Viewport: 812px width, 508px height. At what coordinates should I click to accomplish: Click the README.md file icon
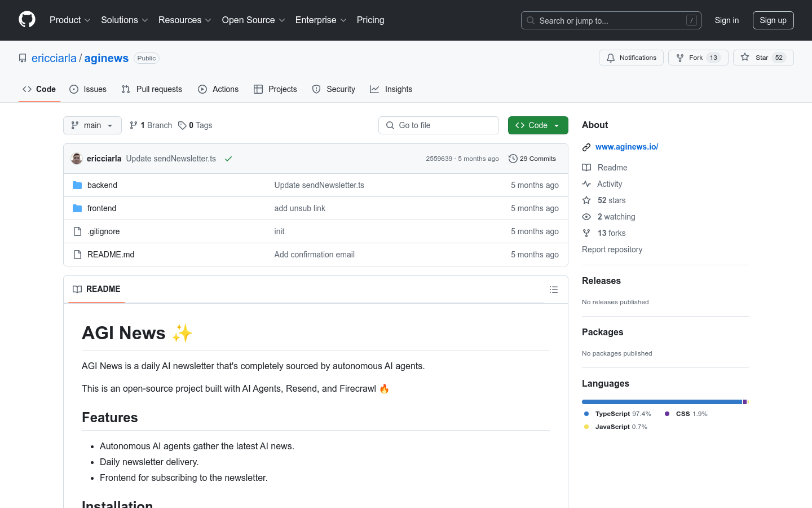[77, 255]
